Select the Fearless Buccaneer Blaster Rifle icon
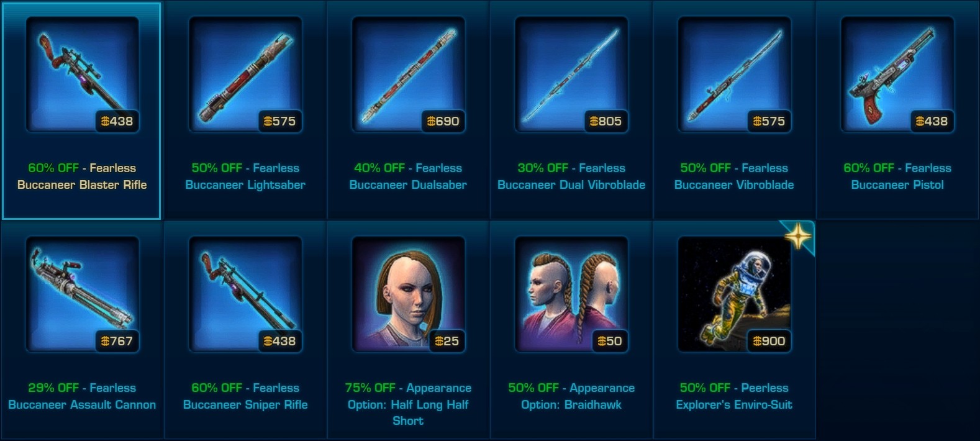Screen dimensions: 980x441 (x=82, y=75)
